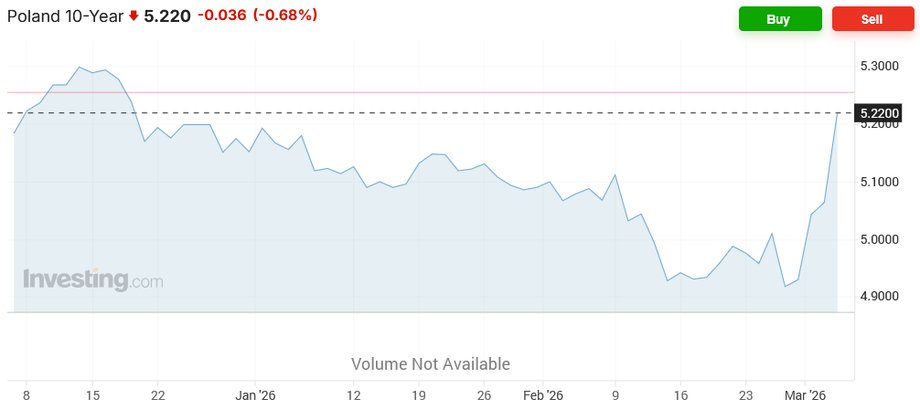Viewport: 920px width, 420px height.
Task: Click the green Buy button
Action: tap(779, 19)
